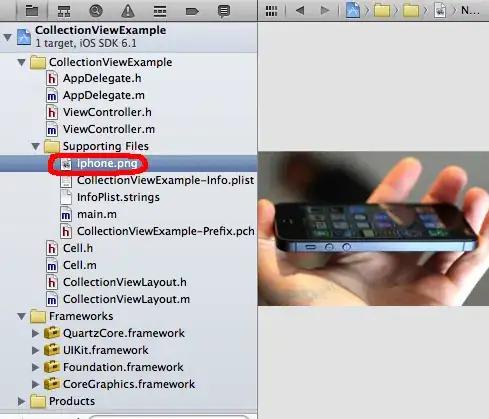Open the Breakpoint navigator icon
This screenshot has height=419, width=489.
[192, 12]
